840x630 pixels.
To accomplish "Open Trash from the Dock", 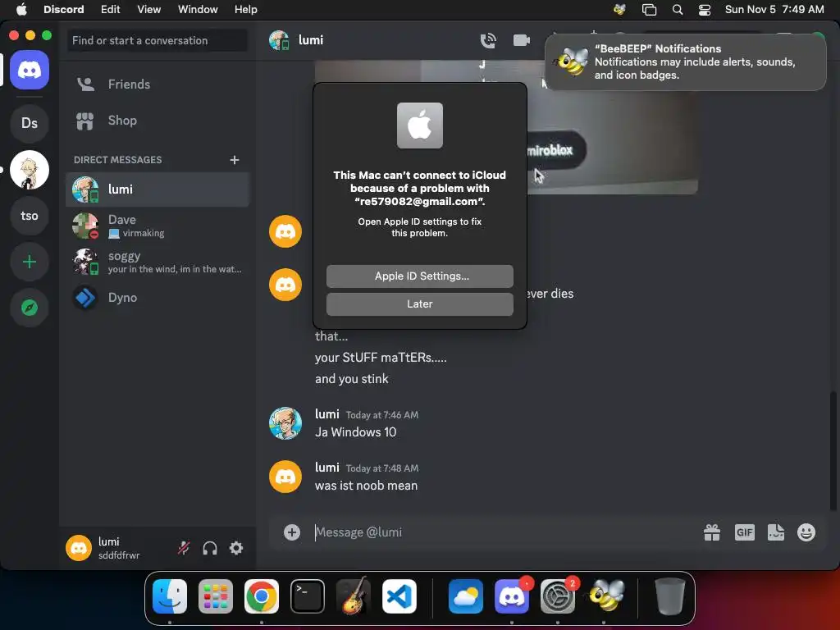I will [x=669, y=596].
